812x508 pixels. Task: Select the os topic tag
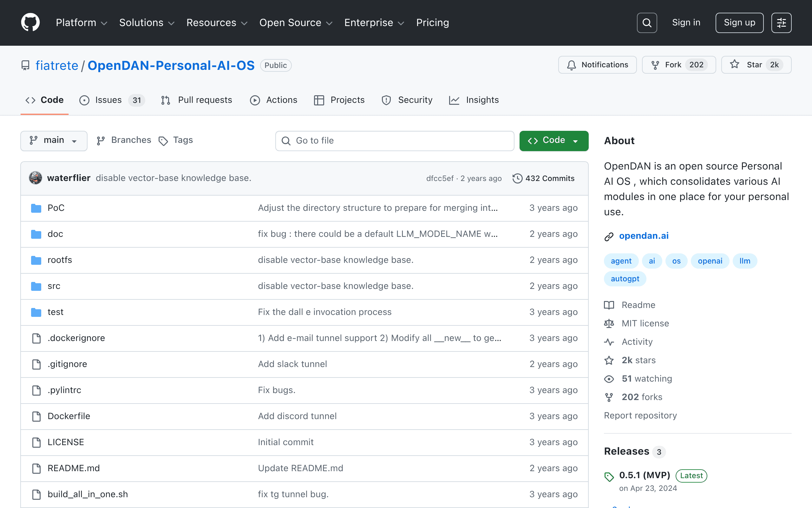[676, 261]
